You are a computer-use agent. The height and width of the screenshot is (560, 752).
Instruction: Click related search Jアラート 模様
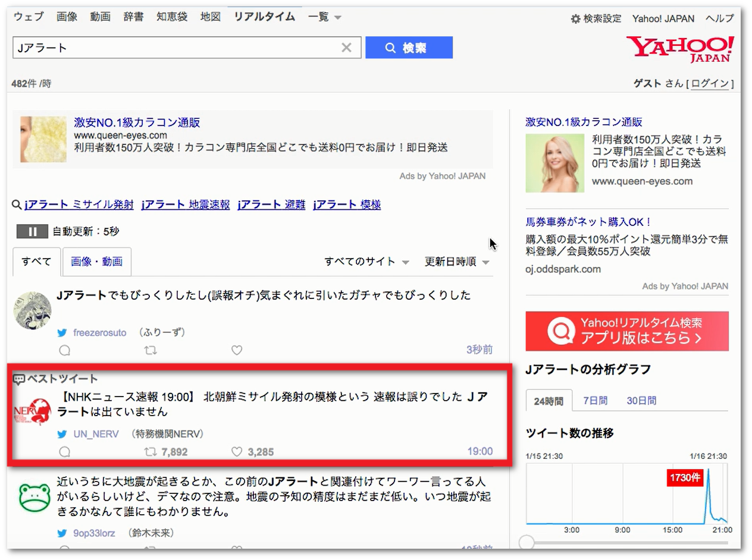click(347, 205)
